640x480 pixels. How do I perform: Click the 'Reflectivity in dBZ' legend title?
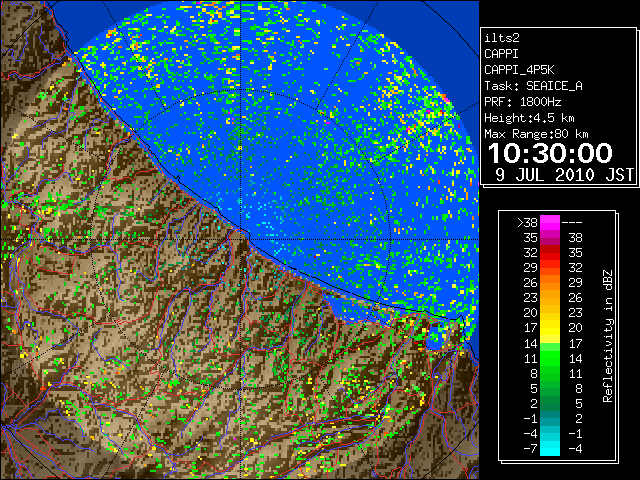[607, 336]
